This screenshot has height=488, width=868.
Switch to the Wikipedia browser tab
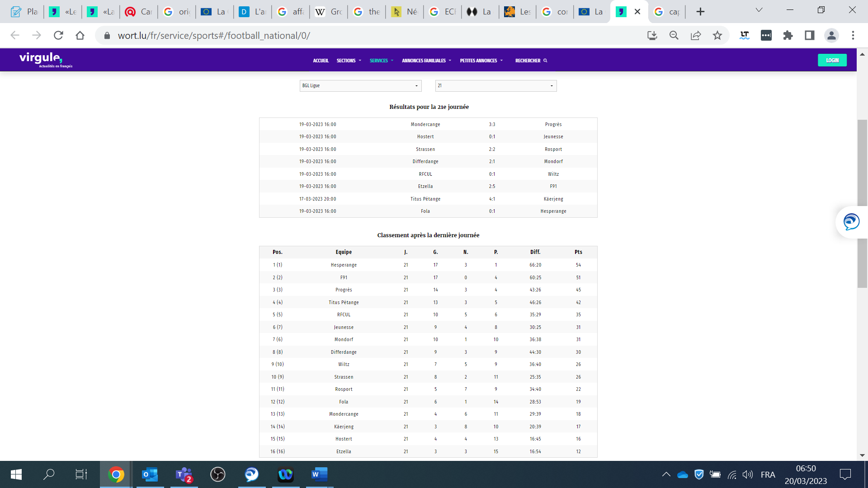(328, 12)
